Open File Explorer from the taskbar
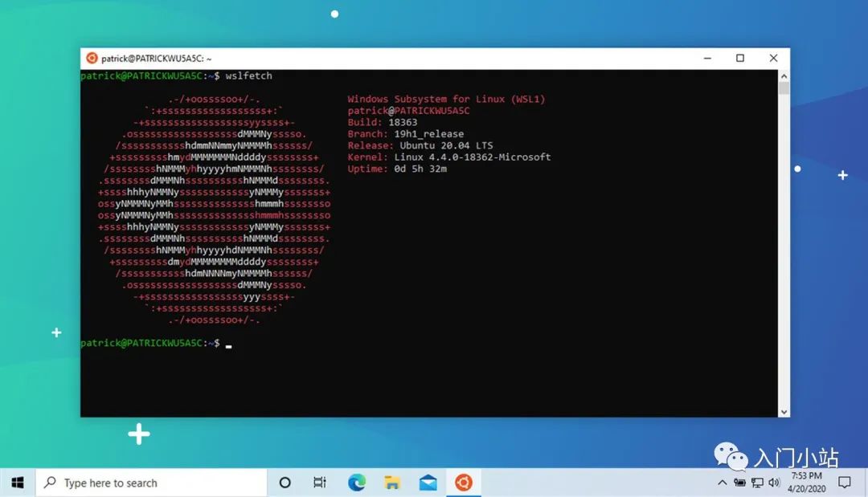The width and height of the screenshot is (868, 497). coord(392,483)
